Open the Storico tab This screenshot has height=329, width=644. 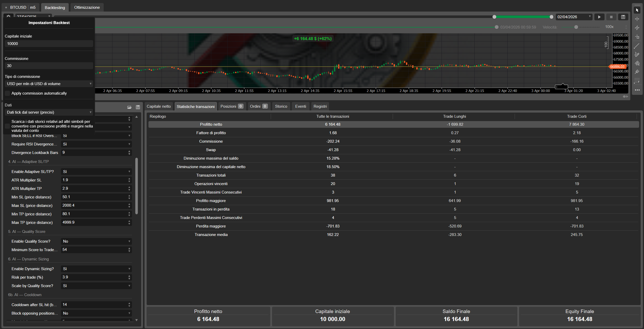click(281, 106)
